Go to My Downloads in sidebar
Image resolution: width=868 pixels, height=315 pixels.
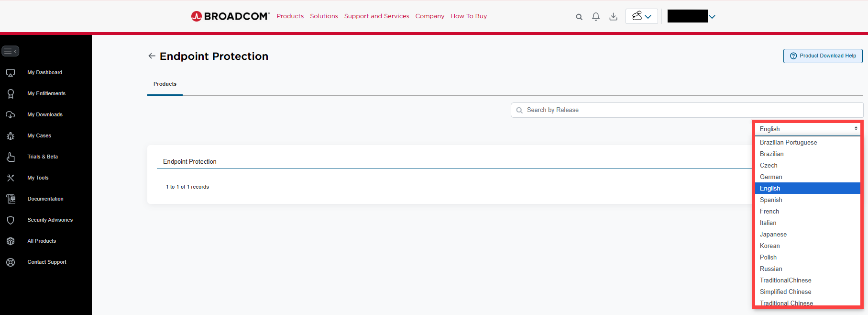45,115
